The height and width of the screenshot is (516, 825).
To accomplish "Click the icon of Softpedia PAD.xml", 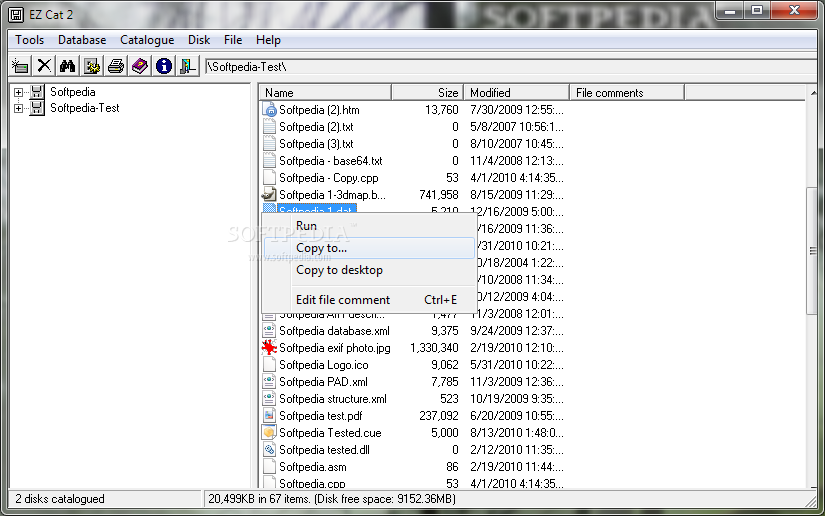I will (x=269, y=382).
